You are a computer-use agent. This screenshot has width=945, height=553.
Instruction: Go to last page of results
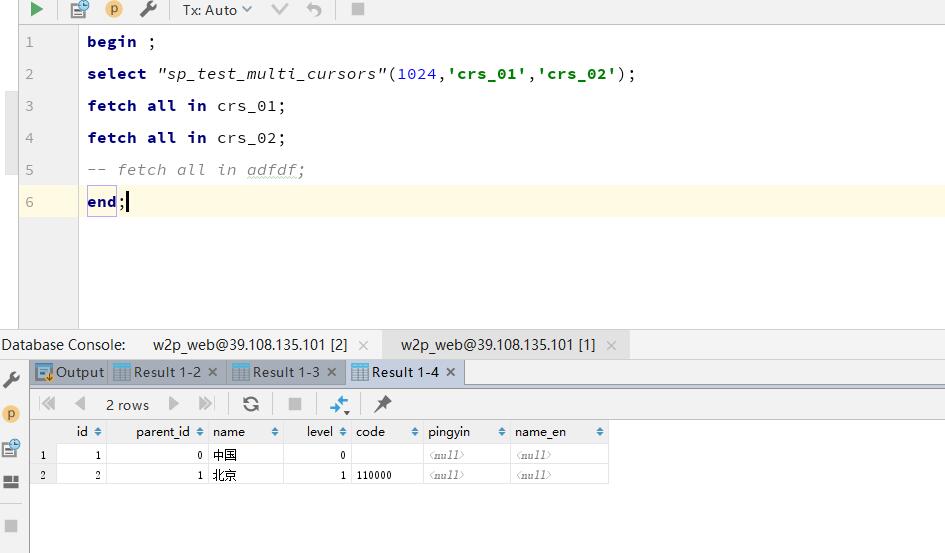206,404
